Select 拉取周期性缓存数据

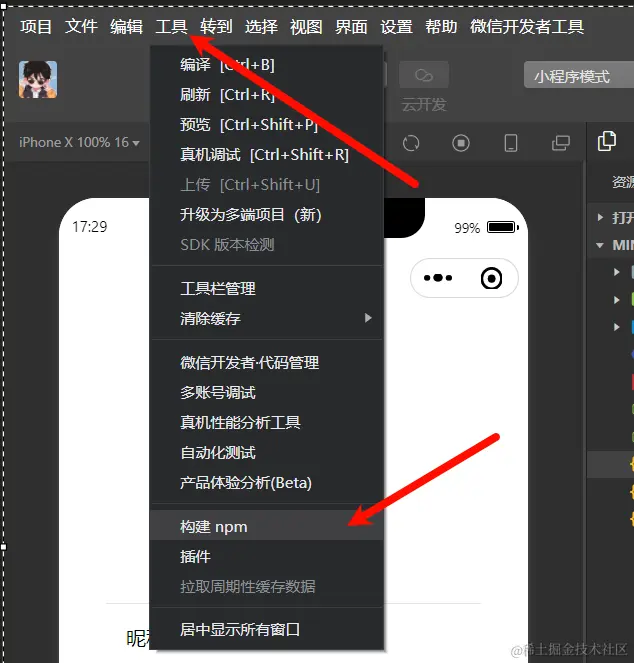point(266,587)
